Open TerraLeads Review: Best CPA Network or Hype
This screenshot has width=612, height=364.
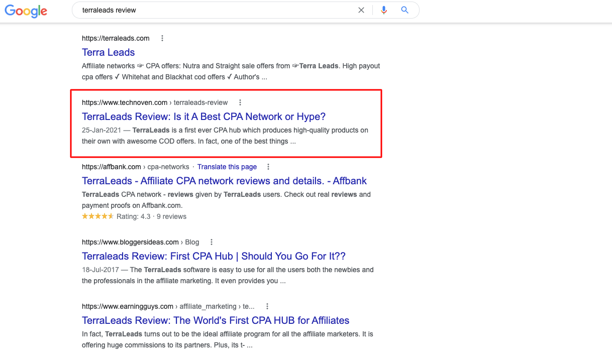pos(203,116)
